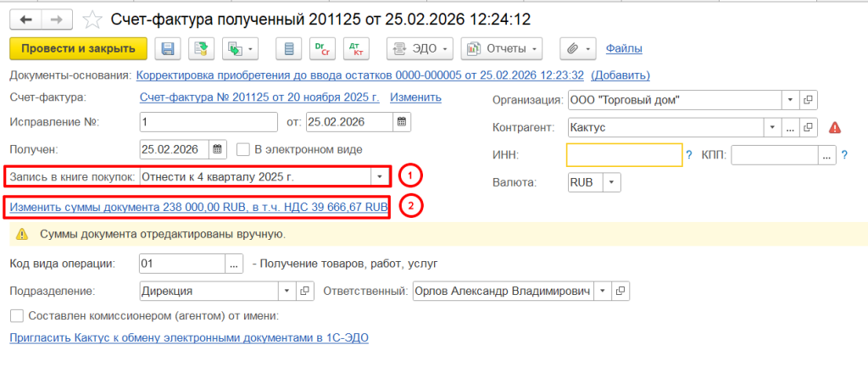This screenshot has width=868, height=367.
Task: Go forward with the right arrow button
Action: click(x=57, y=19)
